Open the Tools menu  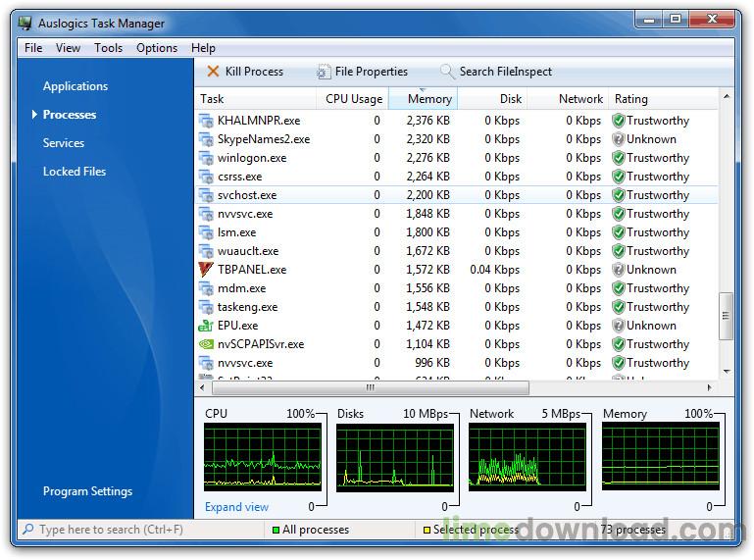[108, 48]
